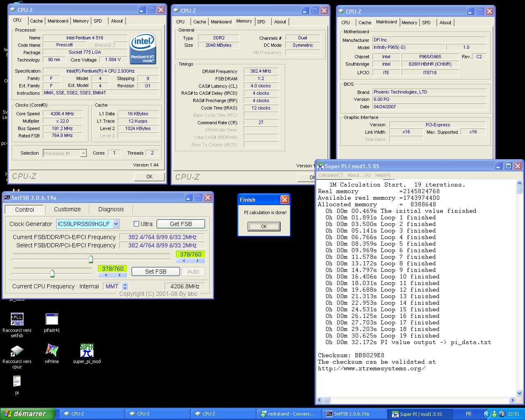525x420 pixels.
Task: Open the cpuz desktop shortcut
Action: coord(17,356)
